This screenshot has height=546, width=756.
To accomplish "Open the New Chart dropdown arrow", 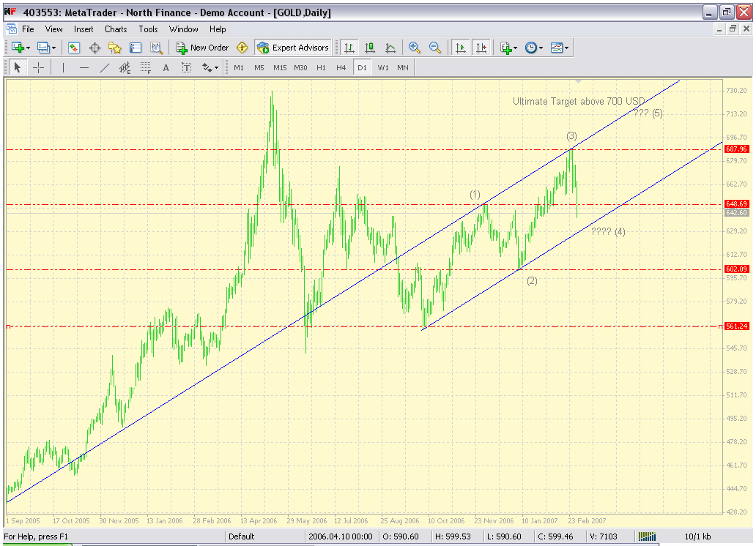I will coord(28,48).
